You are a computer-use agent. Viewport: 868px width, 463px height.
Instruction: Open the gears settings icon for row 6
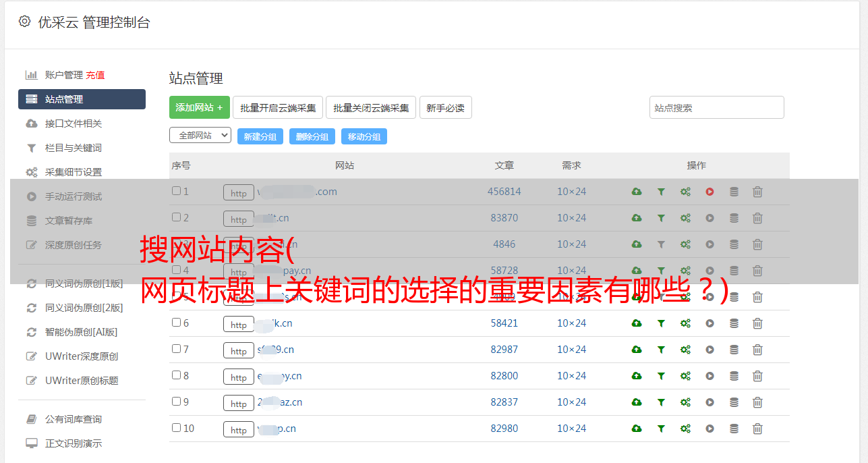(x=685, y=323)
